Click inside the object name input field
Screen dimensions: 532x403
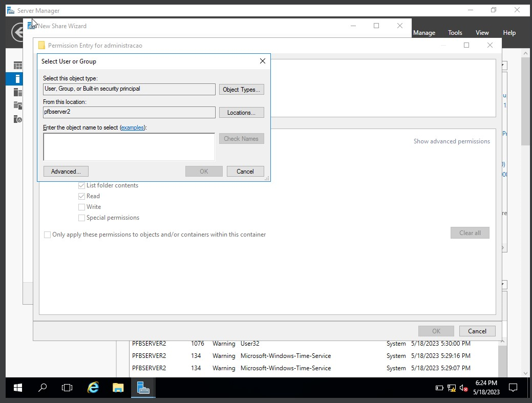pyautogui.click(x=129, y=146)
